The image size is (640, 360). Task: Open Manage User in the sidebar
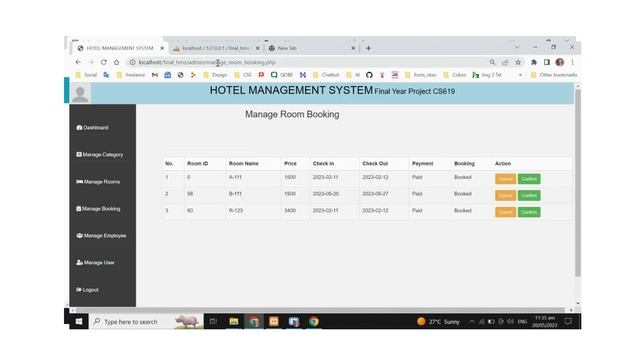pos(95,262)
